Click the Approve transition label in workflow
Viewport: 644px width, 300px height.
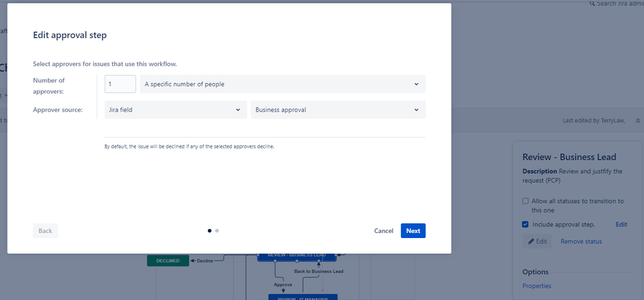click(x=283, y=285)
